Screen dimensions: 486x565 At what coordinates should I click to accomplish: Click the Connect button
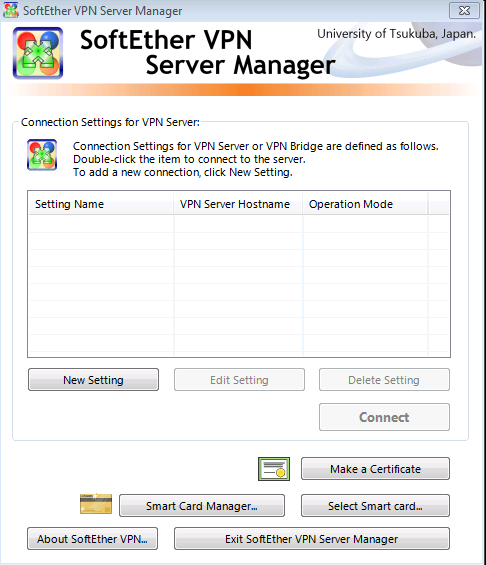[x=384, y=417]
